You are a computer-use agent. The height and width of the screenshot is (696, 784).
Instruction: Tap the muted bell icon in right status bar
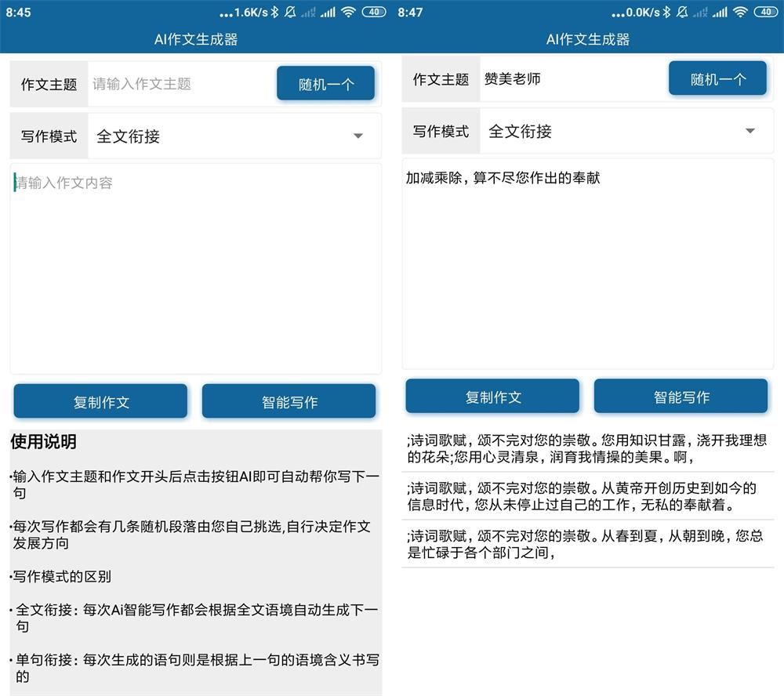pyautogui.click(x=682, y=13)
